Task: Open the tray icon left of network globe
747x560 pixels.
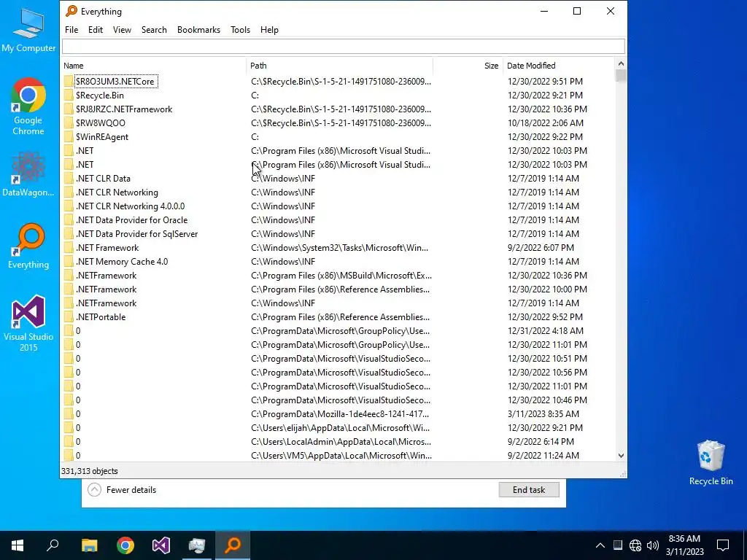Action: [x=617, y=545]
